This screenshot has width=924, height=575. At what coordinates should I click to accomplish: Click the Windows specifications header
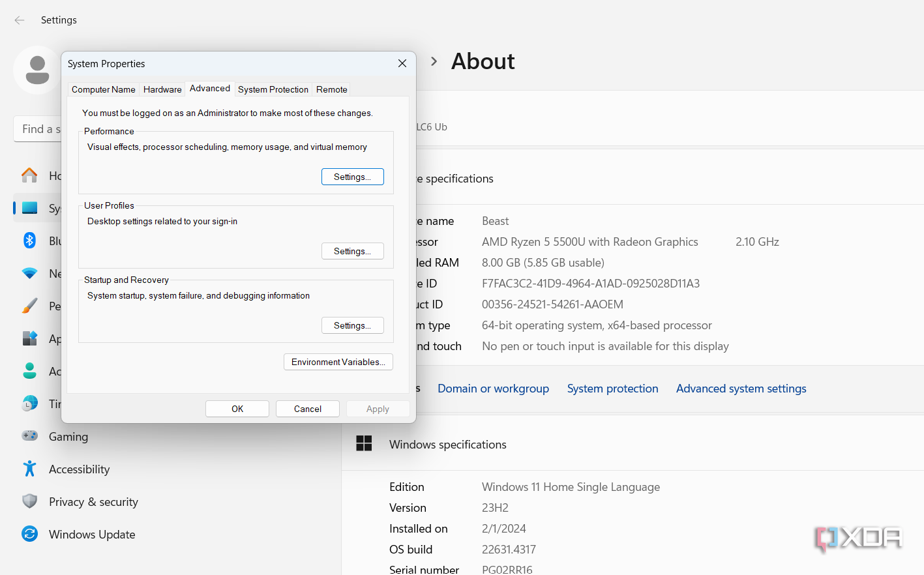tap(447, 445)
